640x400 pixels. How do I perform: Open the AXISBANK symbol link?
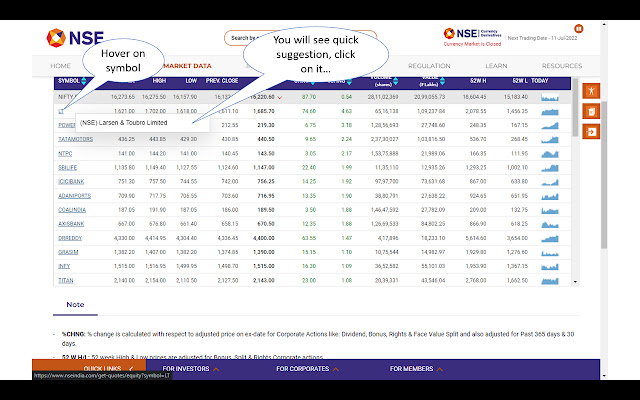point(71,224)
